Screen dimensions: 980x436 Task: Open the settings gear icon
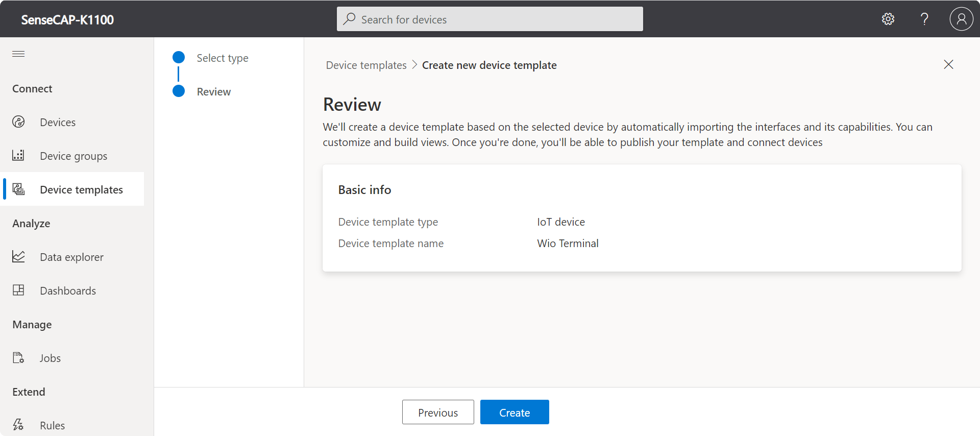(888, 19)
